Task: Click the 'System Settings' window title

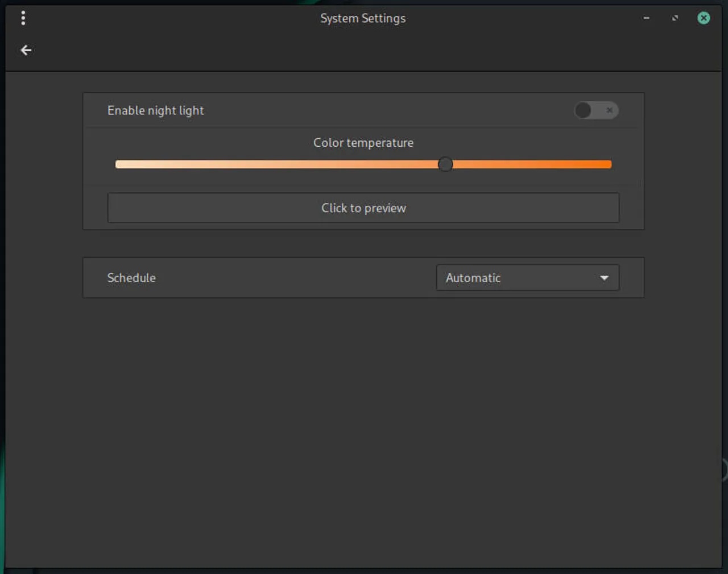Action: click(x=363, y=18)
